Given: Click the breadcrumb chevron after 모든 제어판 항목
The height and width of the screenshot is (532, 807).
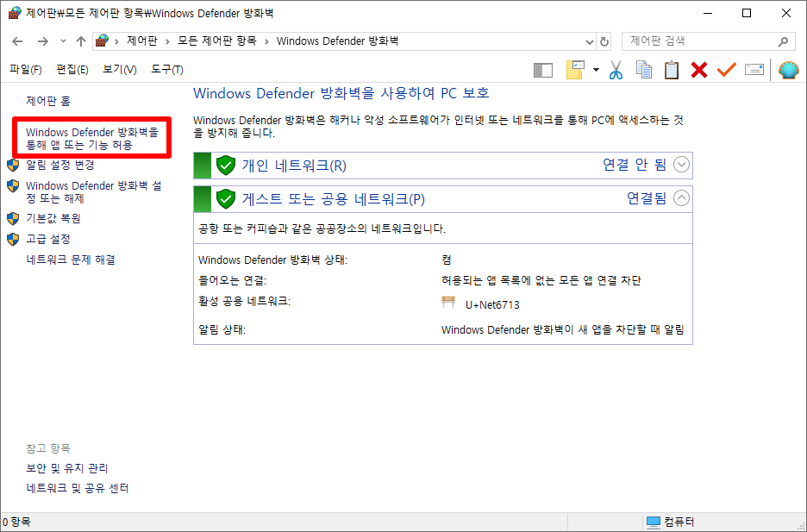Looking at the screenshot, I should tap(266, 41).
